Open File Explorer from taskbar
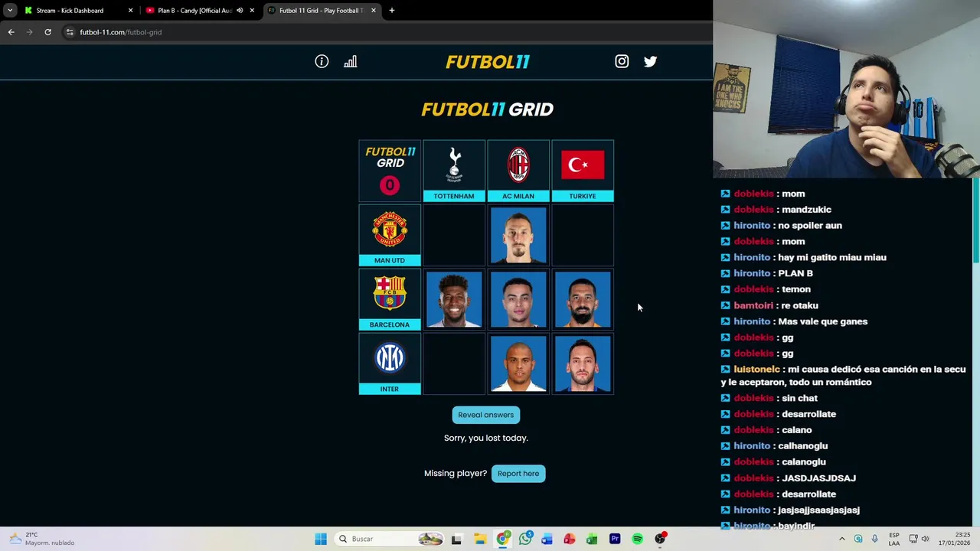Image resolution: width=980 pixels, height=551 pixels. 480,539
